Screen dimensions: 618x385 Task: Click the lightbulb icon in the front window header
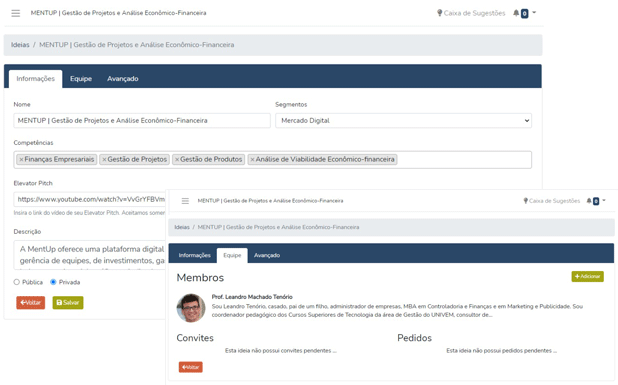click(525, 201)
